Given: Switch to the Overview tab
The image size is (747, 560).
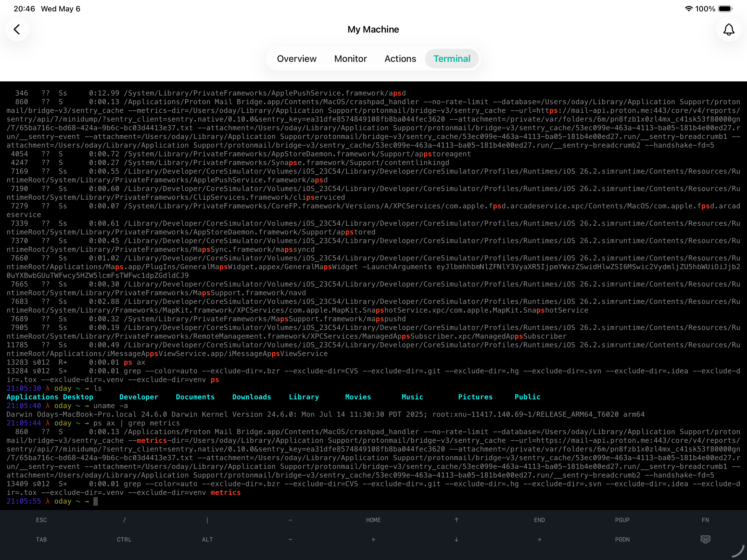Looking at the screenshot, I should (x=296, y=59).
